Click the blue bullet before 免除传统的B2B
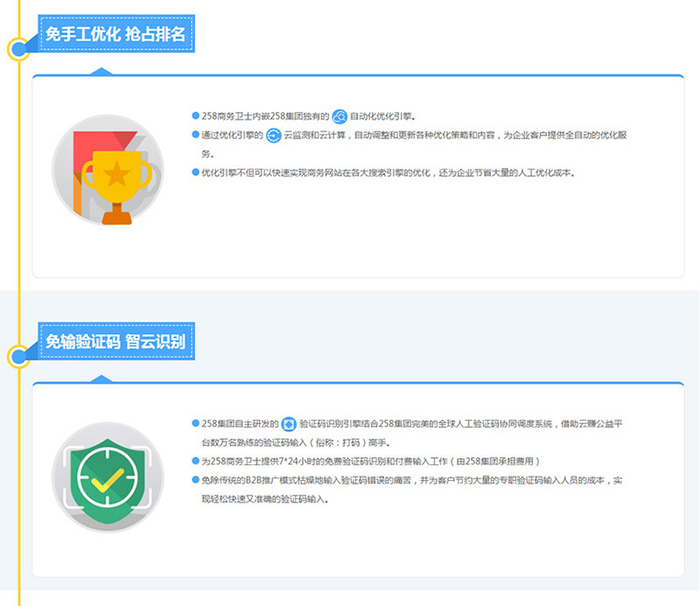Image resolution: width=700 pixels, height=606 pixels. (x=195, y=480)
